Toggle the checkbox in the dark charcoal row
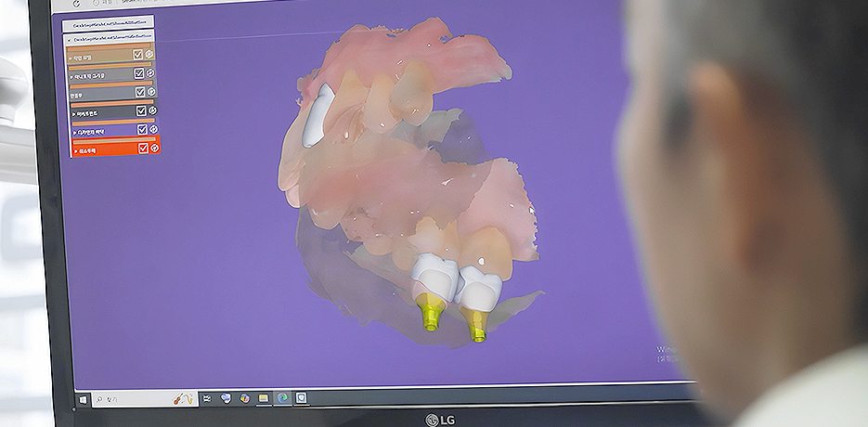Viewport: 868px width, 427px height. tap(141, 110)
